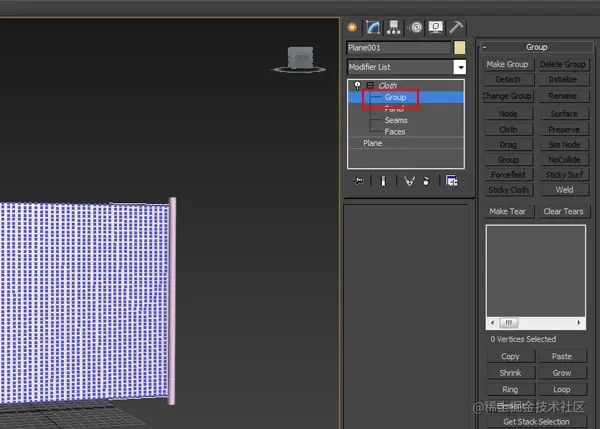Viewport: 600px width, 429px height.
Task: Open the object color swatch
Action: click(x=460, y=48)
